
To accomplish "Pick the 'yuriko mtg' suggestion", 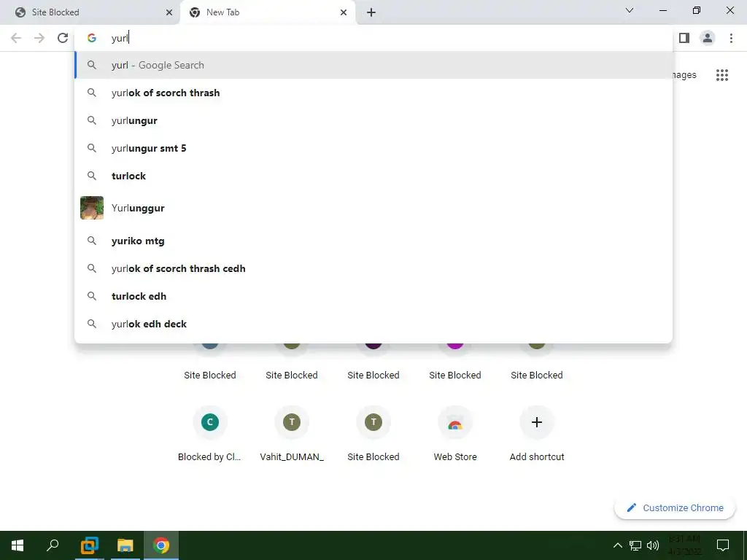I will [x=373, y=241].
